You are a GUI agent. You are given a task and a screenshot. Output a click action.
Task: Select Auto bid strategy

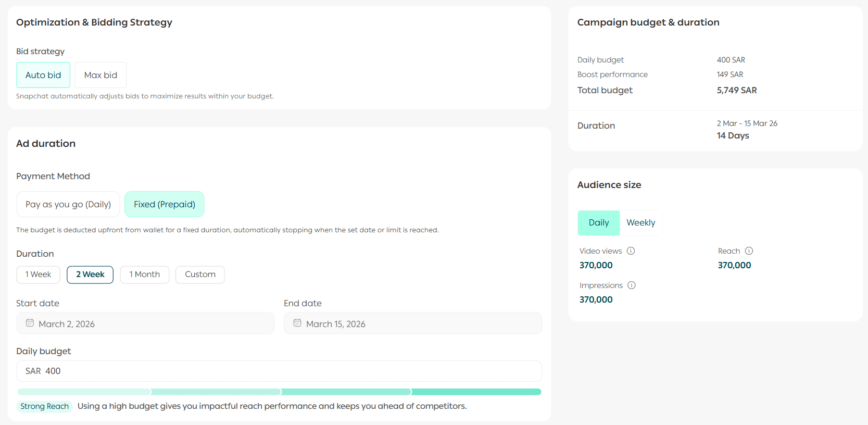tap(43, 75)
